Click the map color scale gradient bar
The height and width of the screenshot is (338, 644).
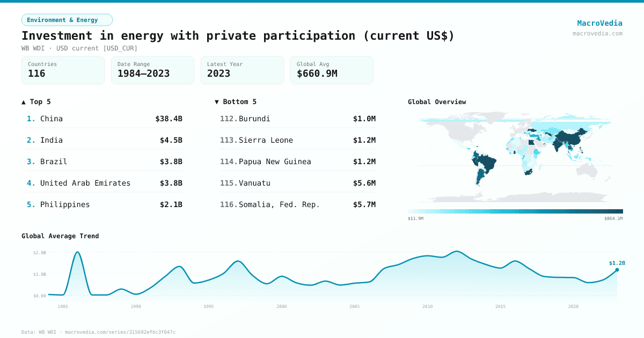(x=515, y=211)
